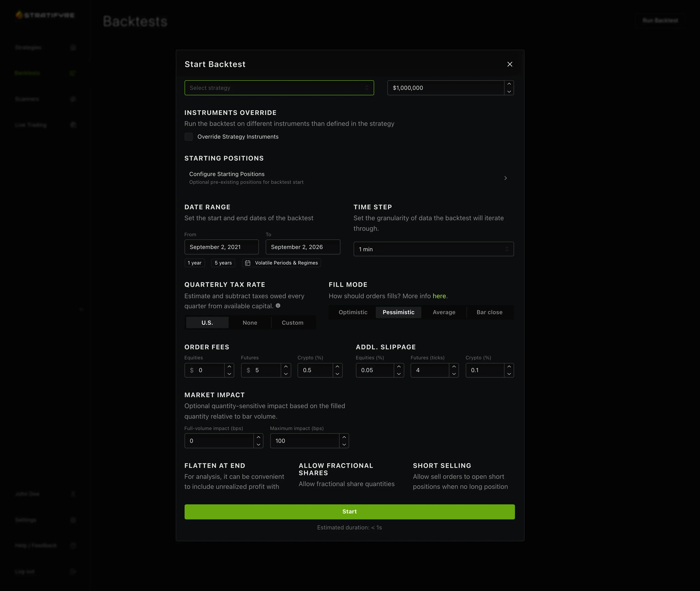Increase starting capital with up arrow
Image resolution: width=700 pixels, height=591 pixels.
pos(509,84)
